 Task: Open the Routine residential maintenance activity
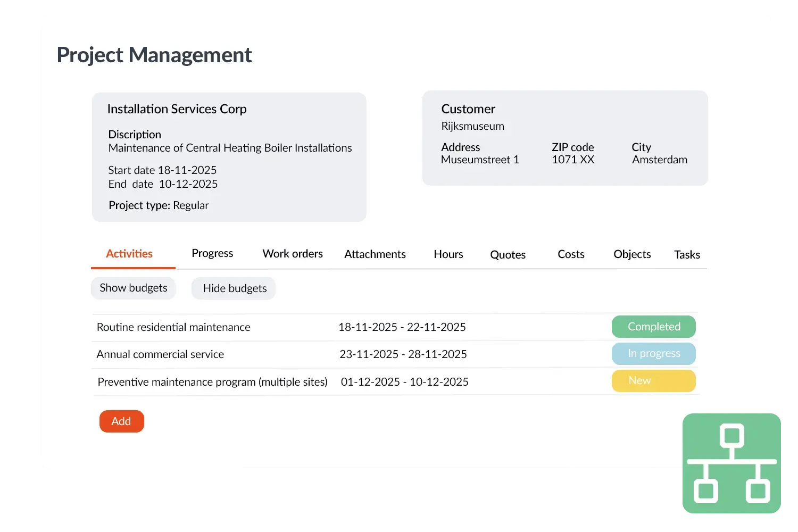(x=173, y=327)
